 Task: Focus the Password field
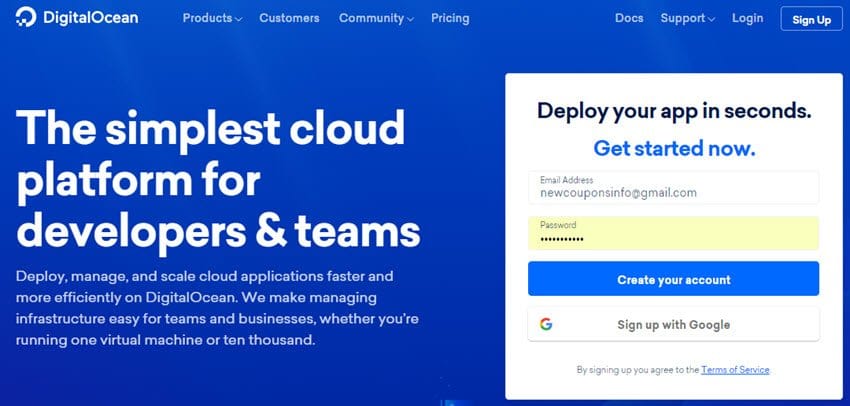[x=673, y=233]
